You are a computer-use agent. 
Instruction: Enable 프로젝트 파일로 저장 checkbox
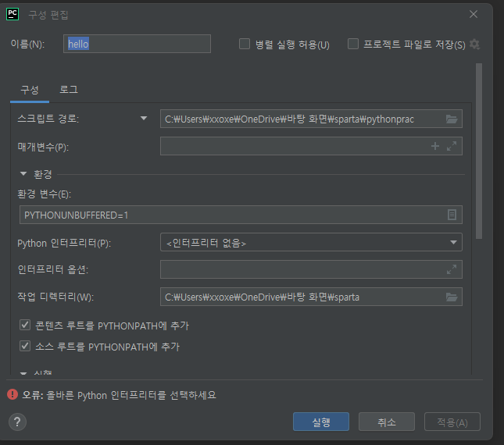tap(353, 44)
